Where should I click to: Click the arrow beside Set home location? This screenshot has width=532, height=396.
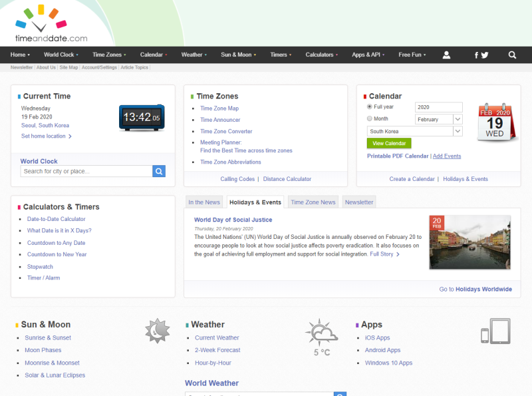coord(70,136)
